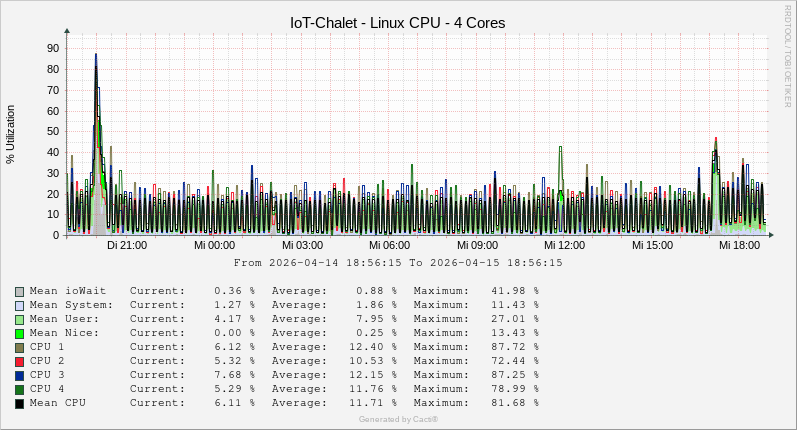
Task: Click the graph title IoT-Chalet - Linux CPU
Action: (x=397, y=22)
